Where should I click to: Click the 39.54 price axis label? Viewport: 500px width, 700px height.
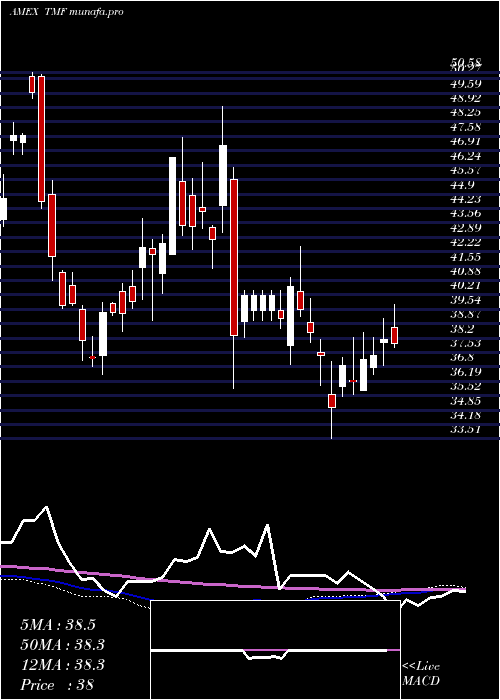point(465,300)
